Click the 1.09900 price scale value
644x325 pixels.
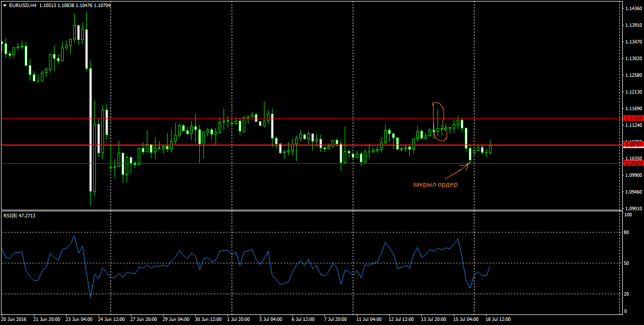point(633,175)
